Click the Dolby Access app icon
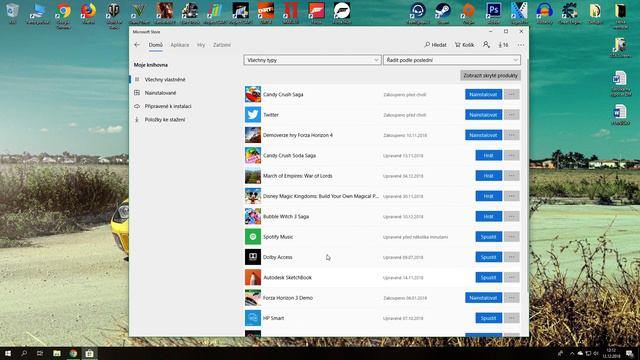 [253, 257]
